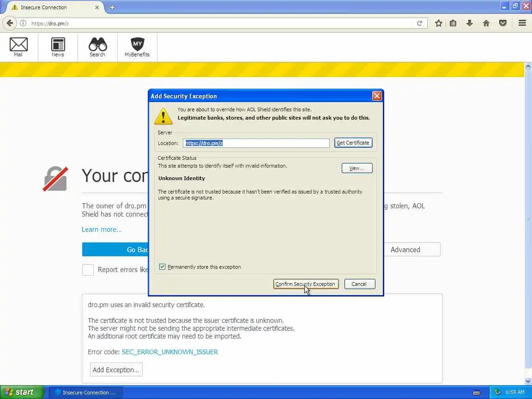Open the Mail toolbar icon
The height and width of the screenshot is (399, 532).
pos(18,47)
